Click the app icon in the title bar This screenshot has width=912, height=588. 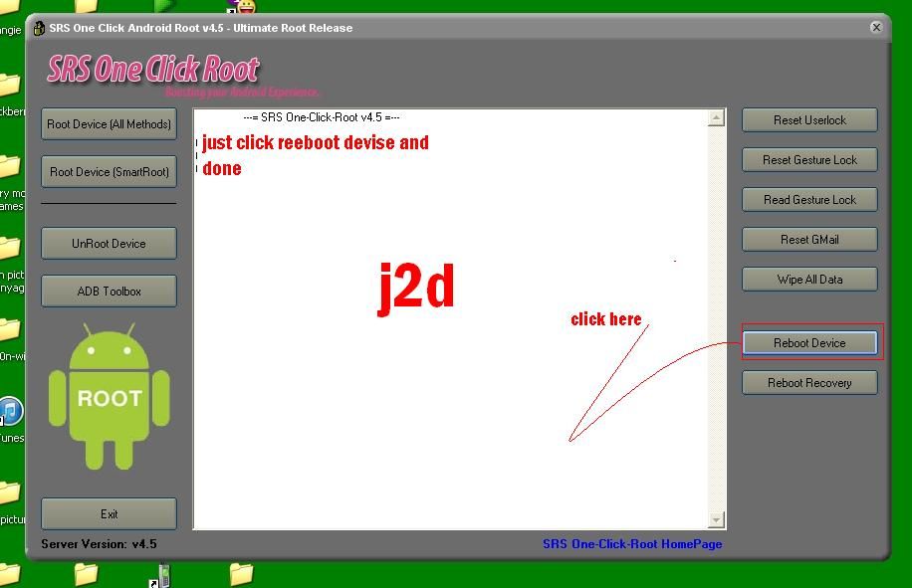pos(39,28)
